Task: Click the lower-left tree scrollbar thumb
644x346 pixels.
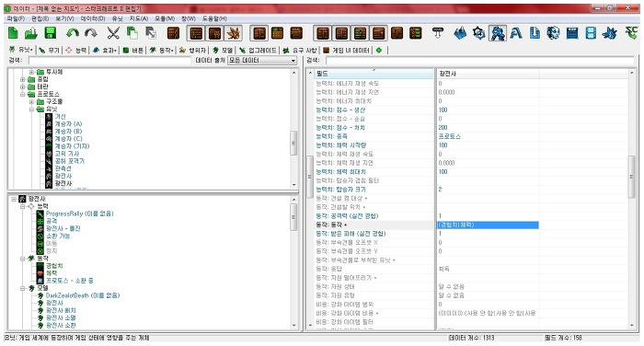Action: (293, 217)
